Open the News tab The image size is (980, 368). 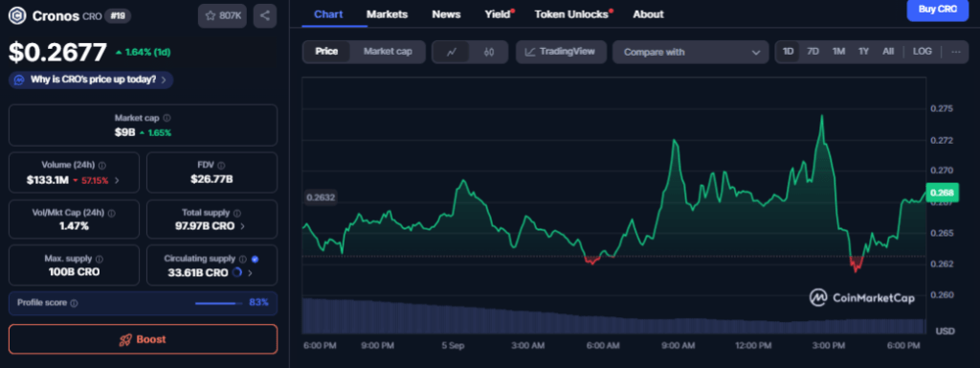446,14
